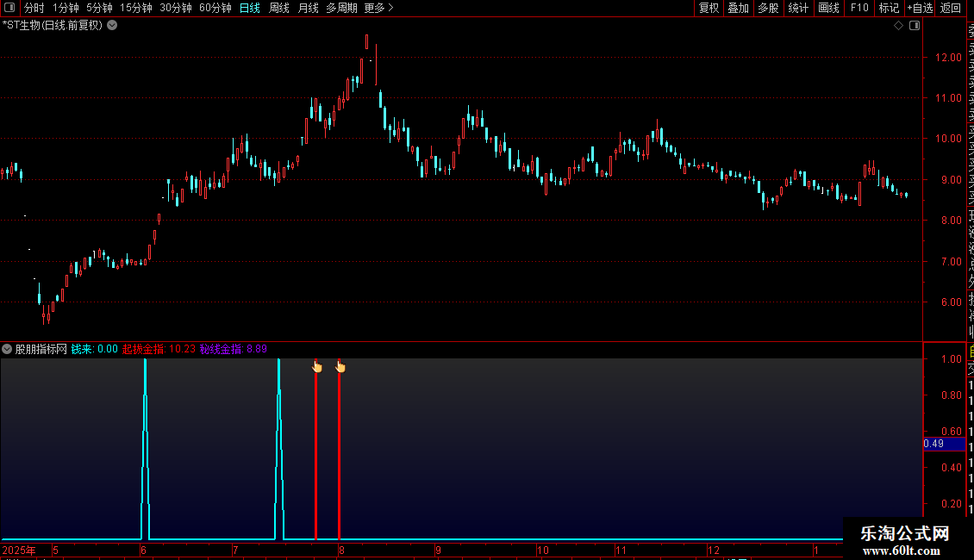
Task: Click the month 11 marker on time axis
Action: [621, 551]
